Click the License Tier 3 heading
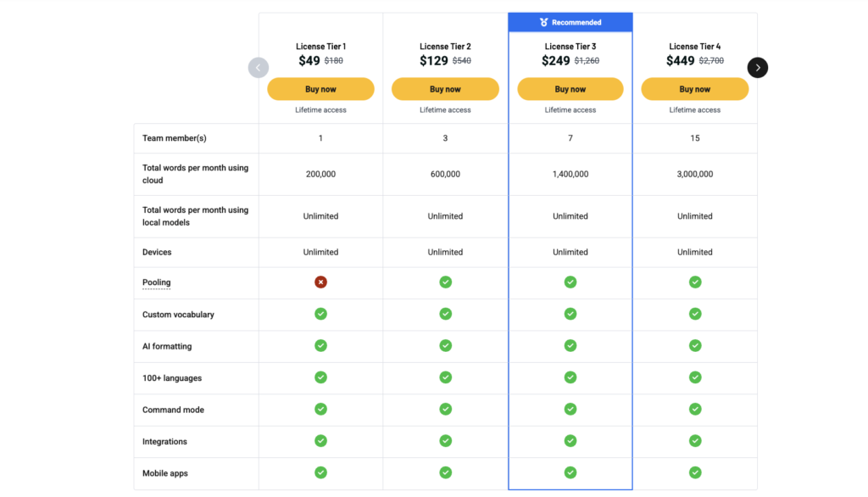The height and width of the screenshot is (497, 868). click(570, 47)
